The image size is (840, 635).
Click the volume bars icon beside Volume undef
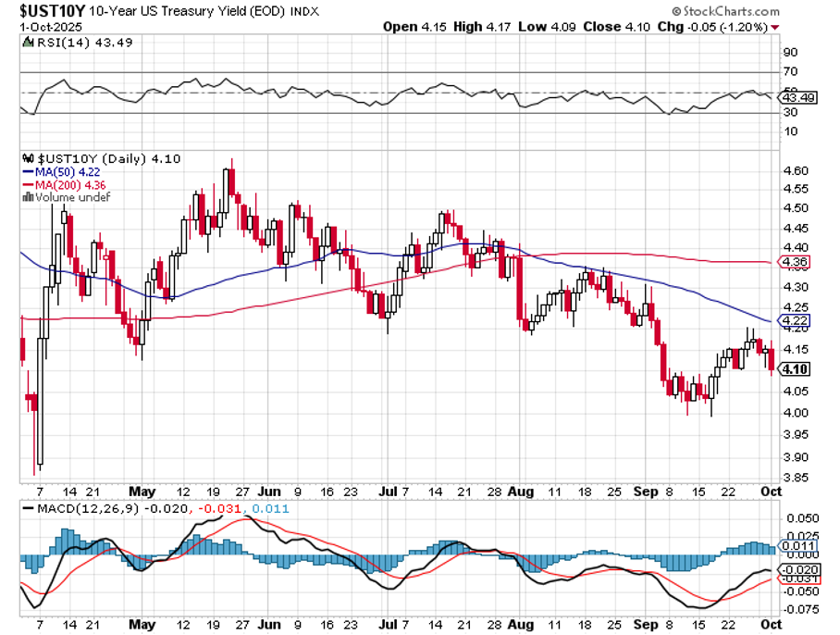[x=28, y=197]
